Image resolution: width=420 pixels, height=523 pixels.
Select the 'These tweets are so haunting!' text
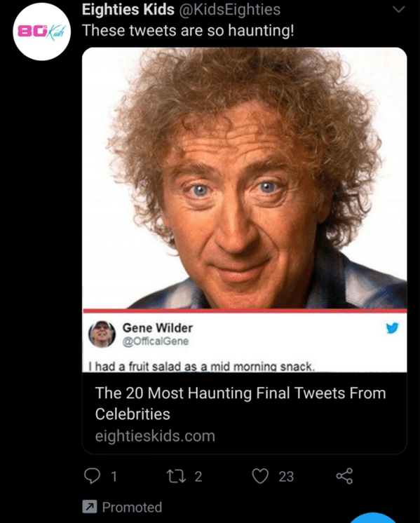(x=188, y=30)
